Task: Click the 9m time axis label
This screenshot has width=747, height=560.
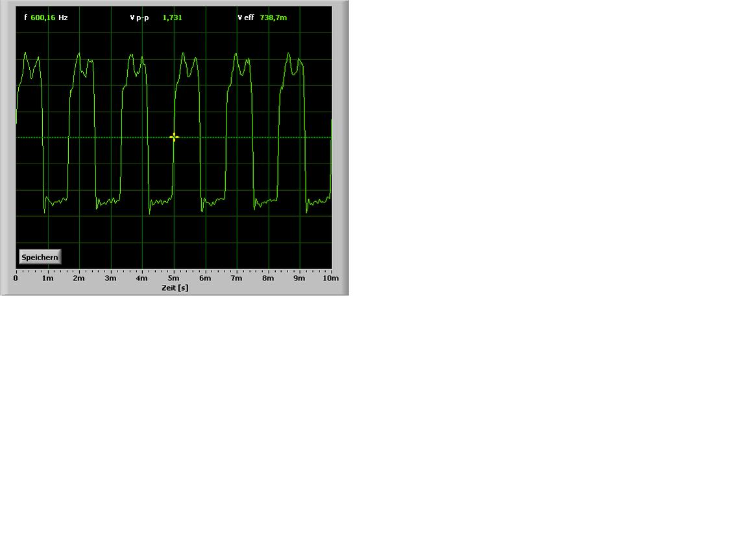Action: pos(299,278)
